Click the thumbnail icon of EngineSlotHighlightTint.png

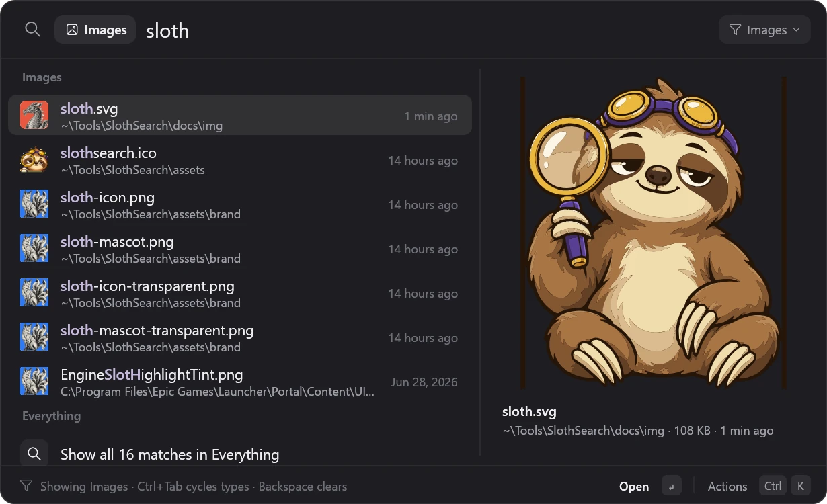coord(34,381)
